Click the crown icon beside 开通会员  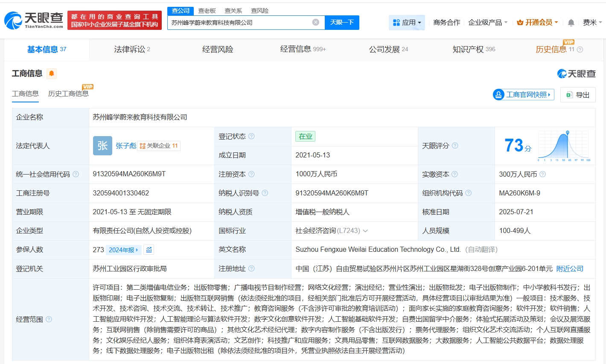(x=520, y=22)
